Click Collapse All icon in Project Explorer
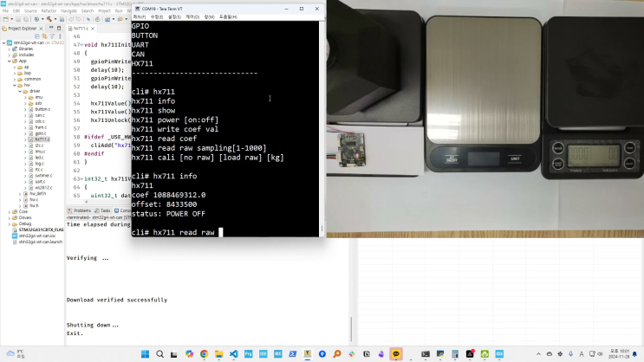This screenshot has height=362, width=644. pos(37,36)
